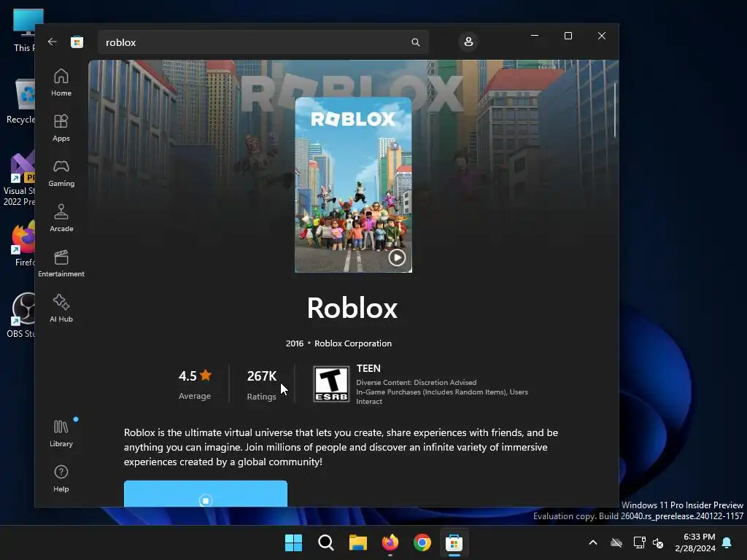Click the 2016 release year text
Screen dimensions: 747x560
pos(295,343)
